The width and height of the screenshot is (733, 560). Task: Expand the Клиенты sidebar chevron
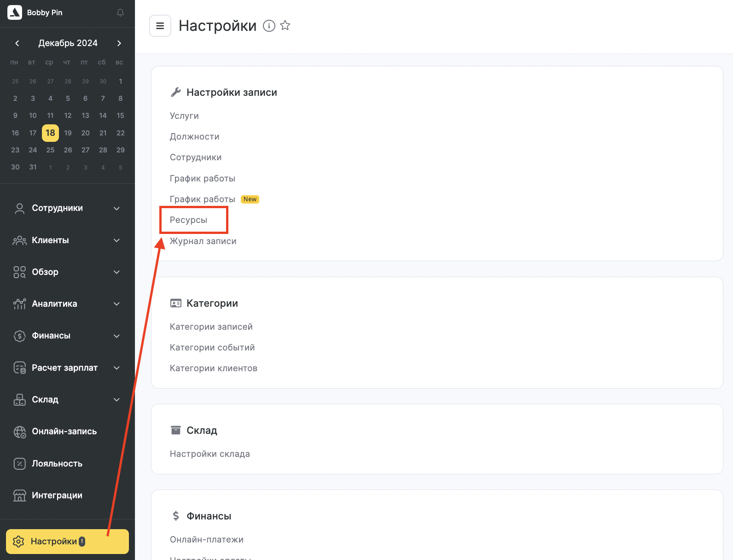coord(117,240)
